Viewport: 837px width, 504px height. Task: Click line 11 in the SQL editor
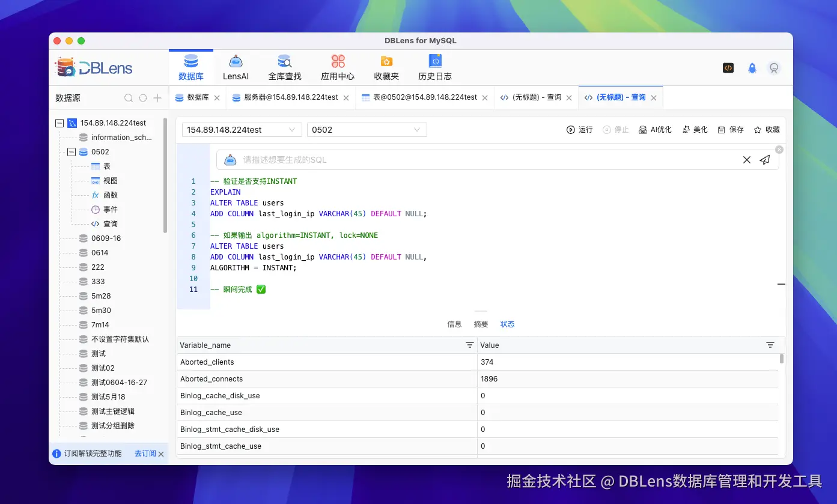(237, 290)
